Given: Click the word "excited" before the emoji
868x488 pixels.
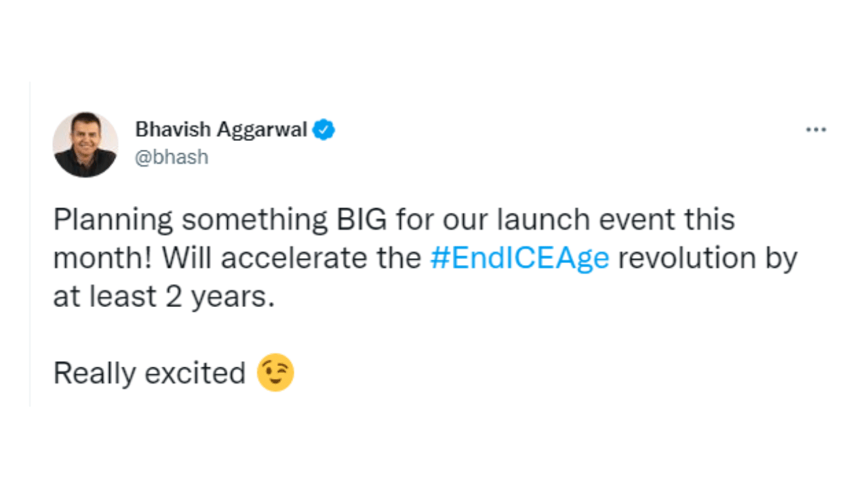Looking at the screenshot, I should tap(200, 373).
